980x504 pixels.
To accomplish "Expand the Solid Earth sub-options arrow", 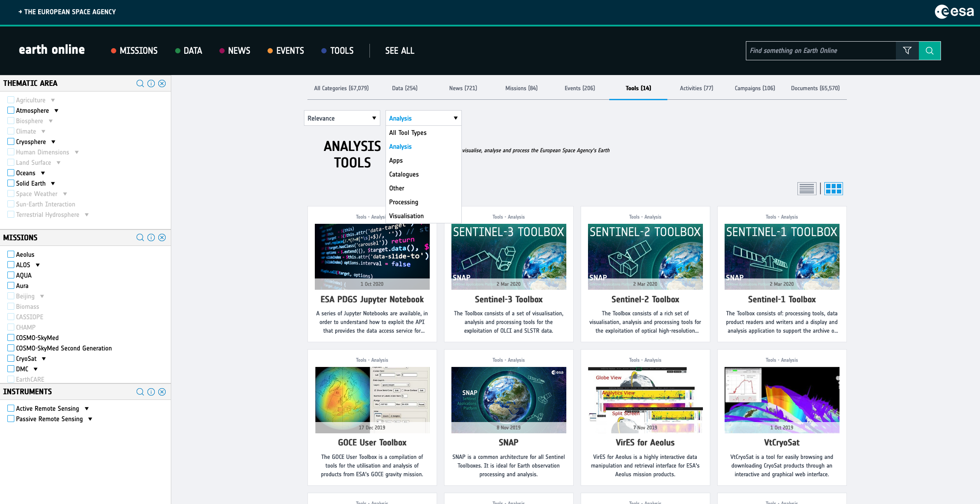I will pyautogui.click(x=53, y=183).
